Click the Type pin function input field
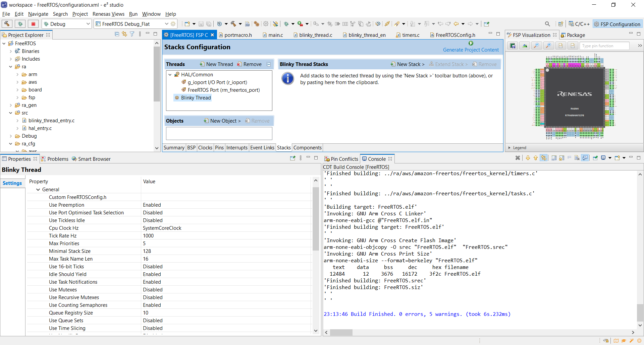644x345 pixels. (604, 46)
